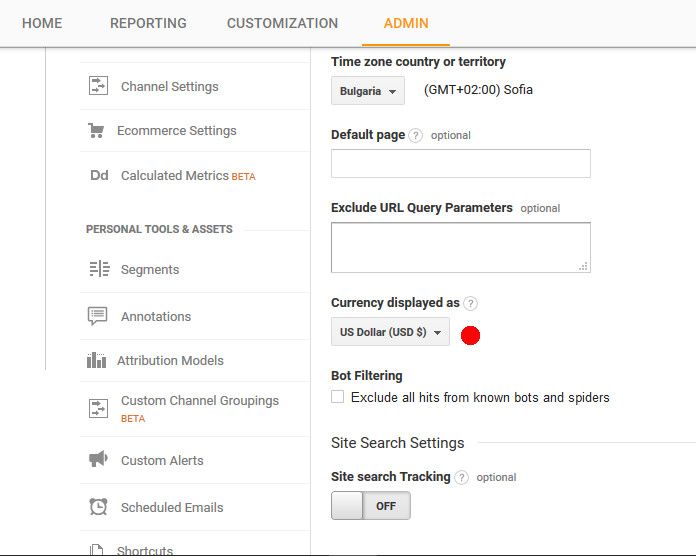Viewport: 696px width, 556px height.
Task: Toggle Site search Tracking switch on
Action: coord(371,505)
